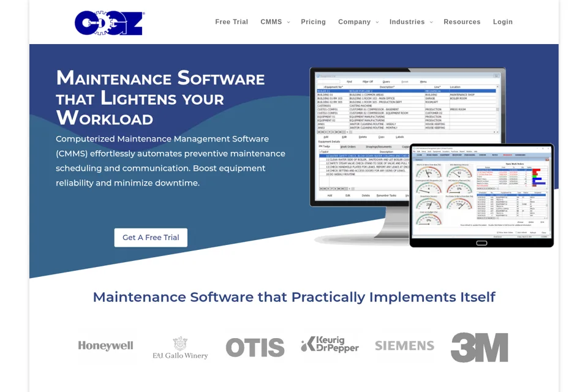Expand the Industries dropdown chevron
588x392 pixels.
(431, 22)
